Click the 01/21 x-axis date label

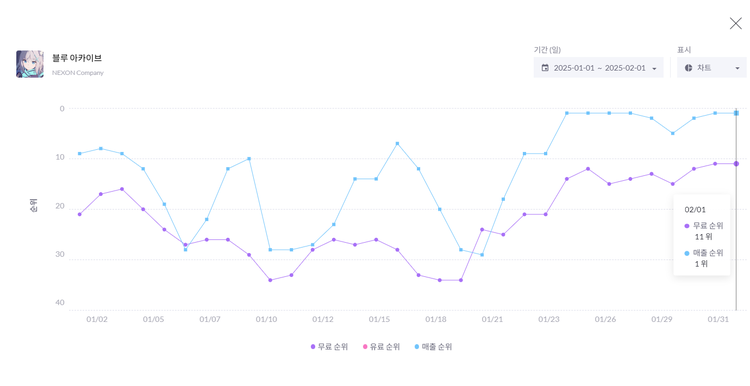coord(492,319)
